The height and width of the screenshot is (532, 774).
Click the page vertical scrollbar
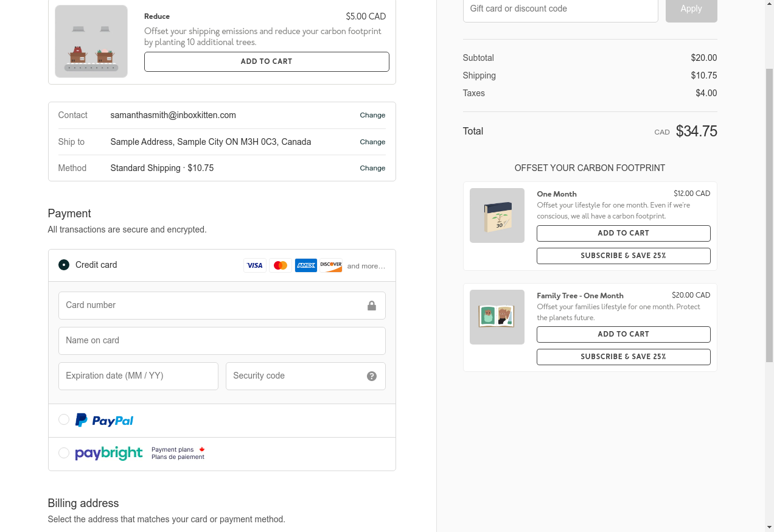[x=769, y=216]
